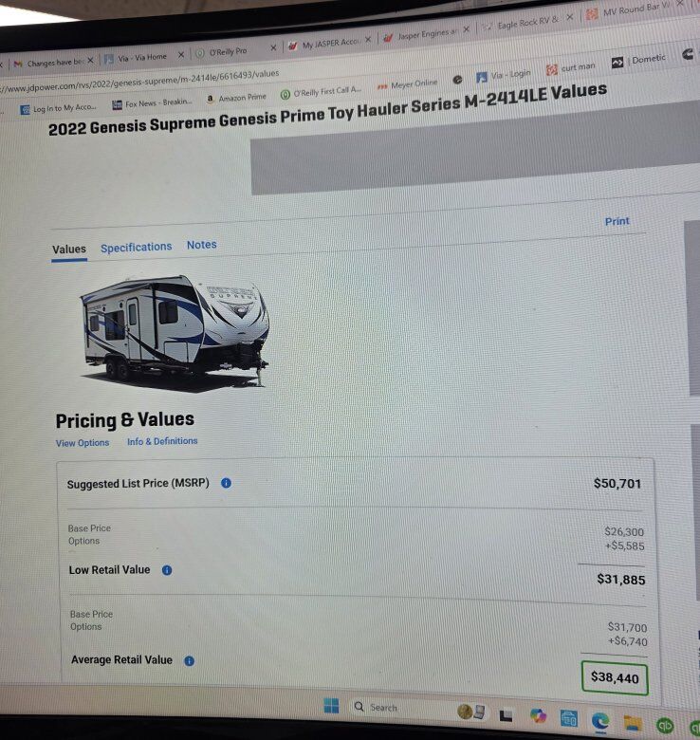The image size is (700, 740).
Task: Open info icon beside Suggested List Price
Action: point(226,483)
